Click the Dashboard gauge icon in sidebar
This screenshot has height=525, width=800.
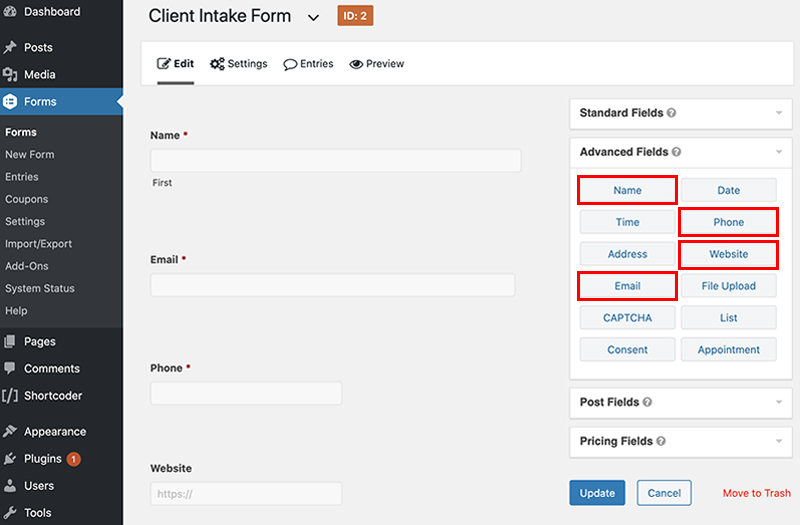[x=10, y=11]
